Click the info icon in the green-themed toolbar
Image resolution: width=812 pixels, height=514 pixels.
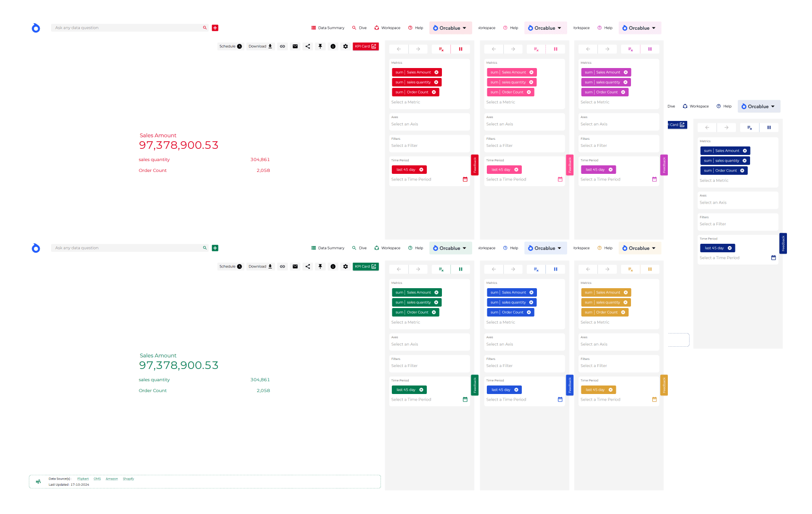333,266
